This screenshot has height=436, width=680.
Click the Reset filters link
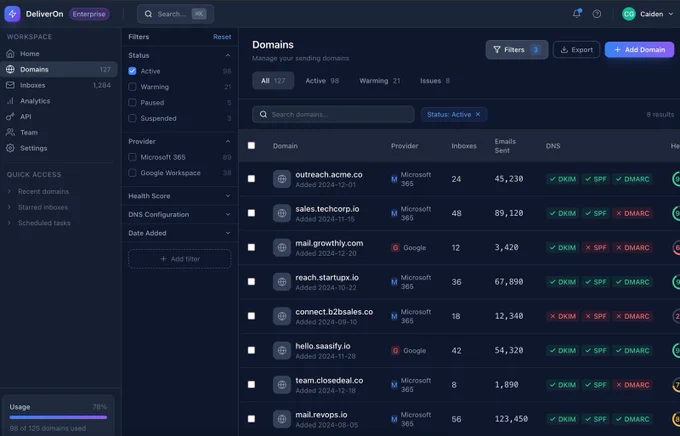click(222, 37)
